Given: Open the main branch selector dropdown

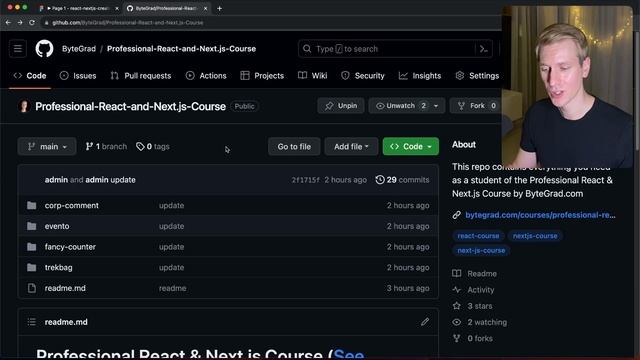Looking at the screenshot, I should coord(47,147).
